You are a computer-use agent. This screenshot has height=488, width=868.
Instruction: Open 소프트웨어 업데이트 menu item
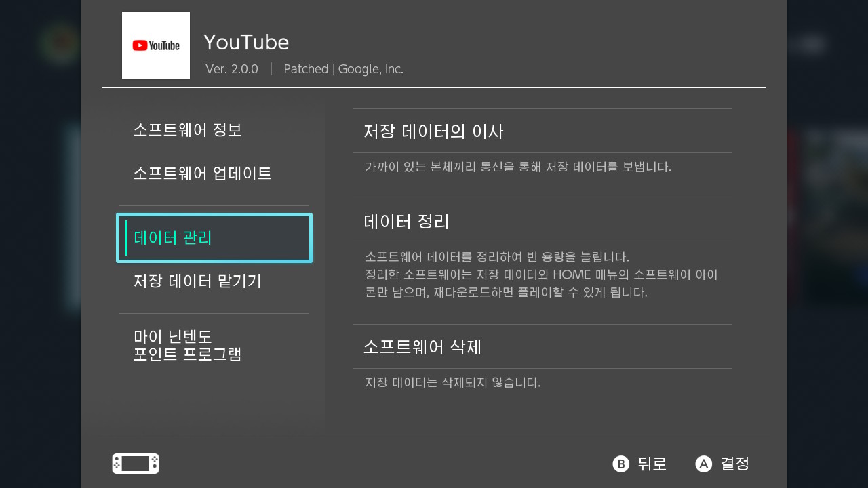coord(214,174)
